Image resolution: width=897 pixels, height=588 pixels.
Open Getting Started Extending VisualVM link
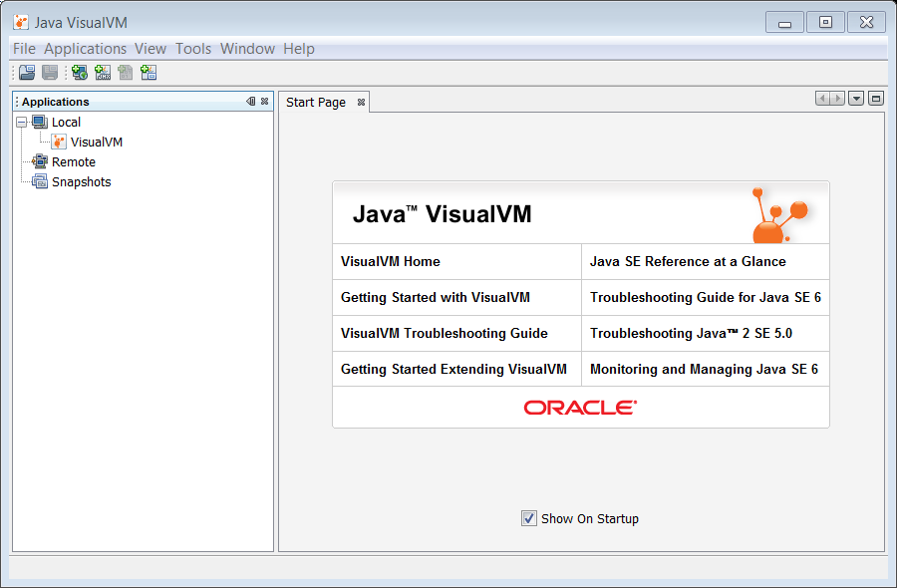(x=453, y=369)
